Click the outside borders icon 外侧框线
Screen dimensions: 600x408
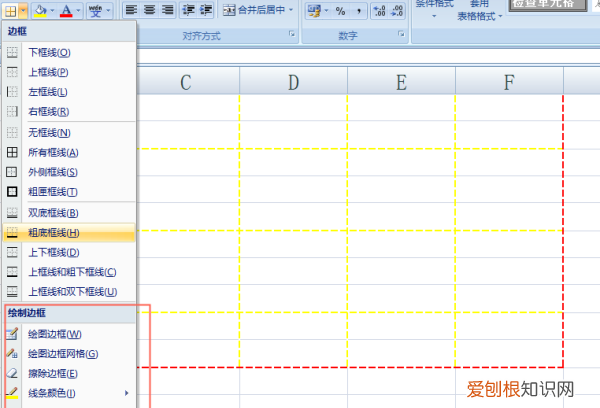click(13, 172)
